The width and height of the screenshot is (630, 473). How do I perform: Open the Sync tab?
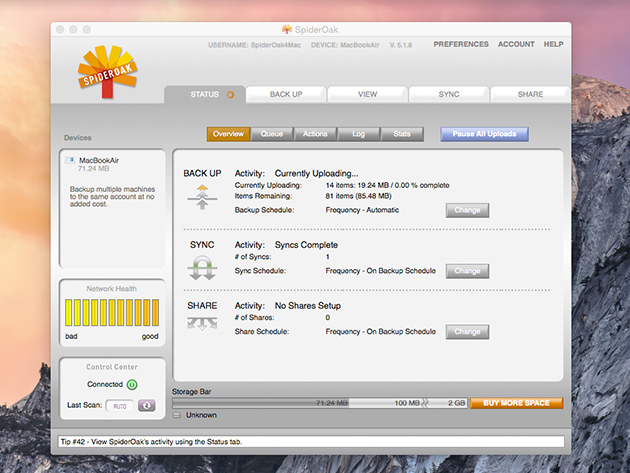coord(449,94)
